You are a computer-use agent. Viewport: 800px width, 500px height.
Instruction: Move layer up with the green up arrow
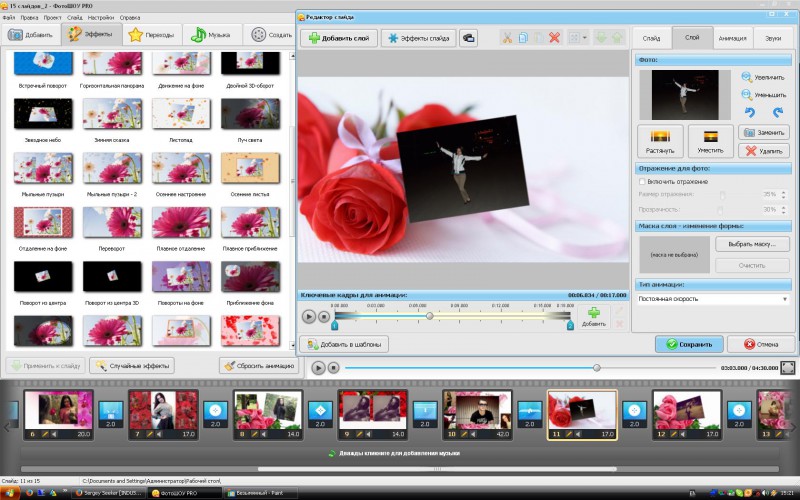[617, 38]
